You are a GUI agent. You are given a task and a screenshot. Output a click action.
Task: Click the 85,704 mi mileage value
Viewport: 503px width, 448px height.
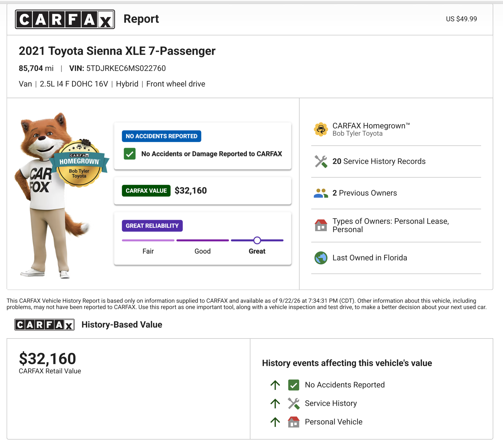pos(36,68)
